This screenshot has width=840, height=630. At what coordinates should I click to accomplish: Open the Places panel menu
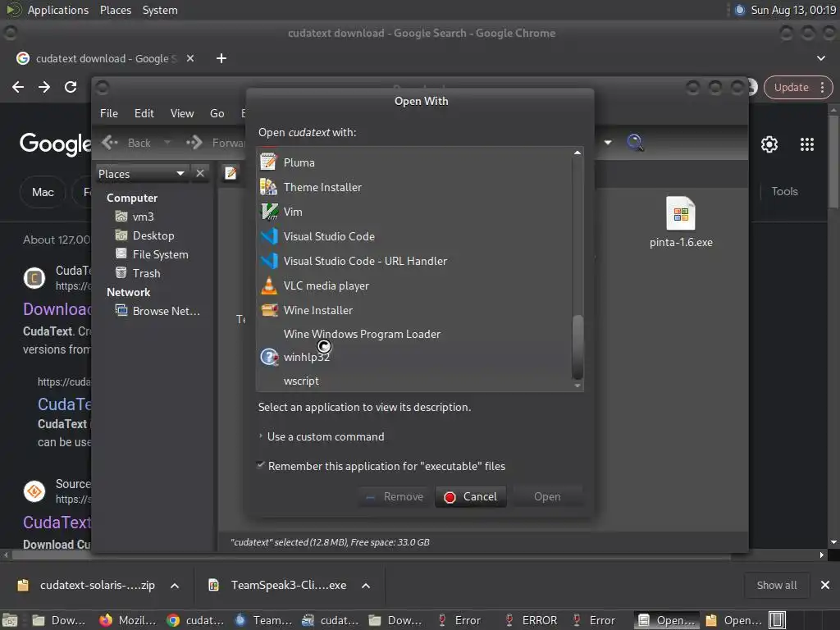[116, 10]
